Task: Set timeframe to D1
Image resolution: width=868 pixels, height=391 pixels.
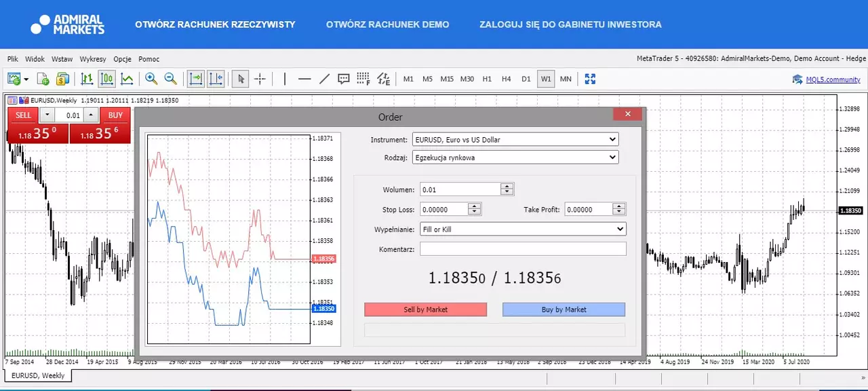Action: [x=526, y=79]
